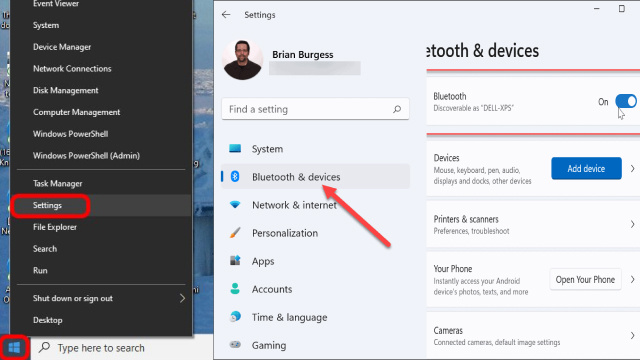
Task: Click the Open Your Phone button
Action: (585, 280)
